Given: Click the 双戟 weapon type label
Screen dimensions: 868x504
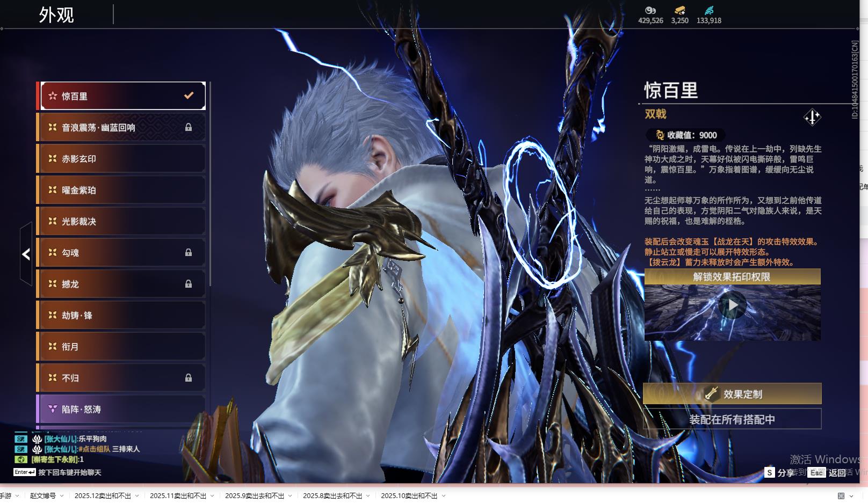Looking at the screenshot, I should 655,114.
